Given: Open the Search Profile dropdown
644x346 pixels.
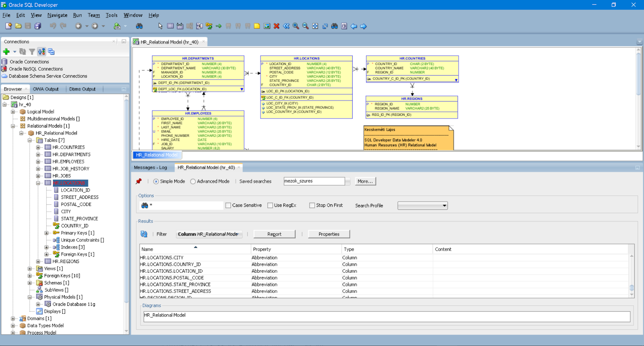Looking at the screenshot, I should [x=423, y=206].
